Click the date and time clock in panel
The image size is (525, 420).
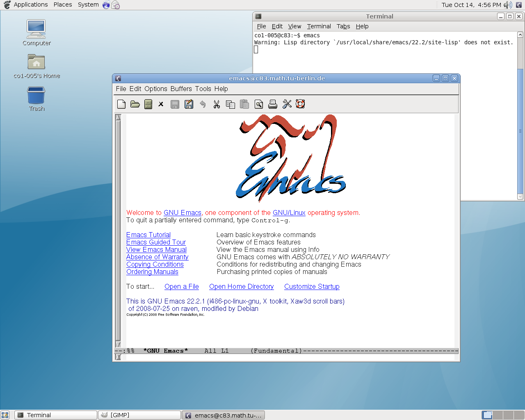[x=471, y=5]
